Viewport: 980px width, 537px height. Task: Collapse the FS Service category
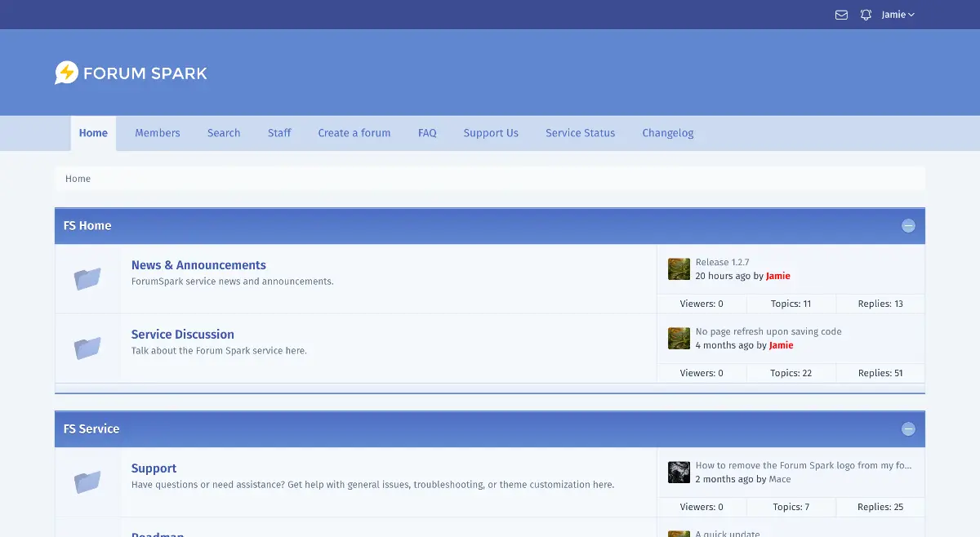click(908, 429)
